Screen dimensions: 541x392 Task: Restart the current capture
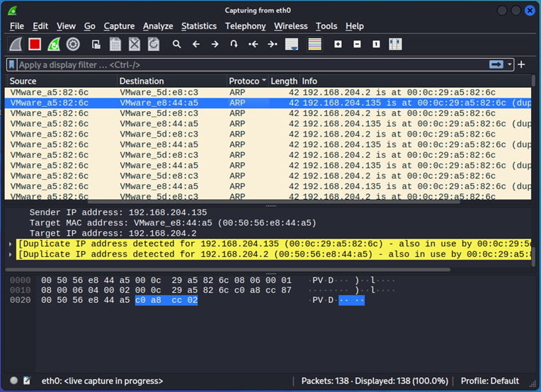pyautogui.click(x=54, y=45)
